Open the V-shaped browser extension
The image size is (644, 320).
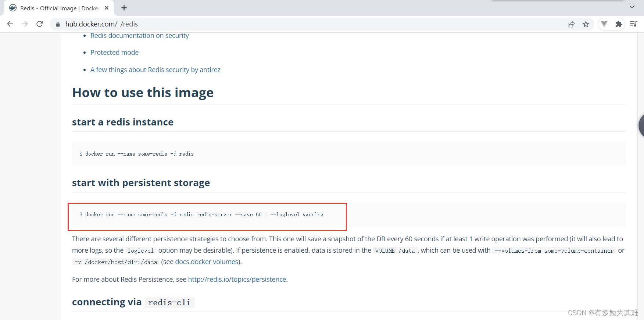[x=604, y=24]
